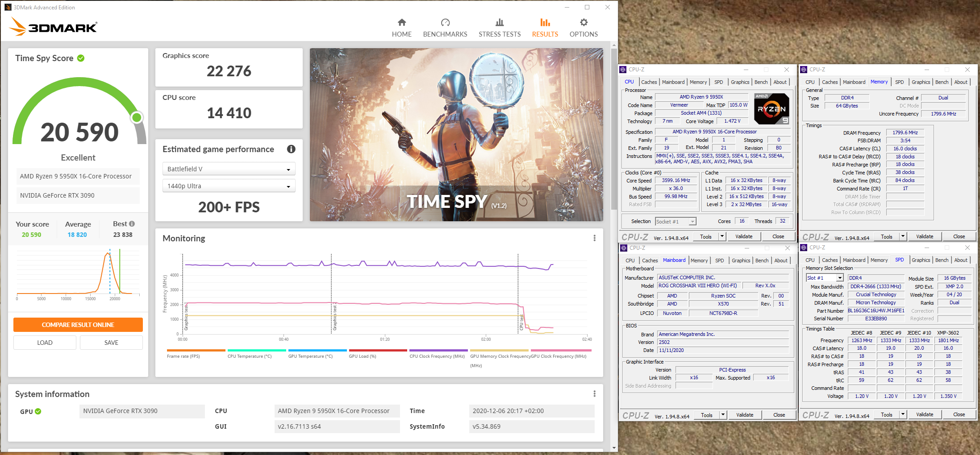
Task: Switch to Caches tab in CPU-Z CPU window
Action: coord(649,82)
